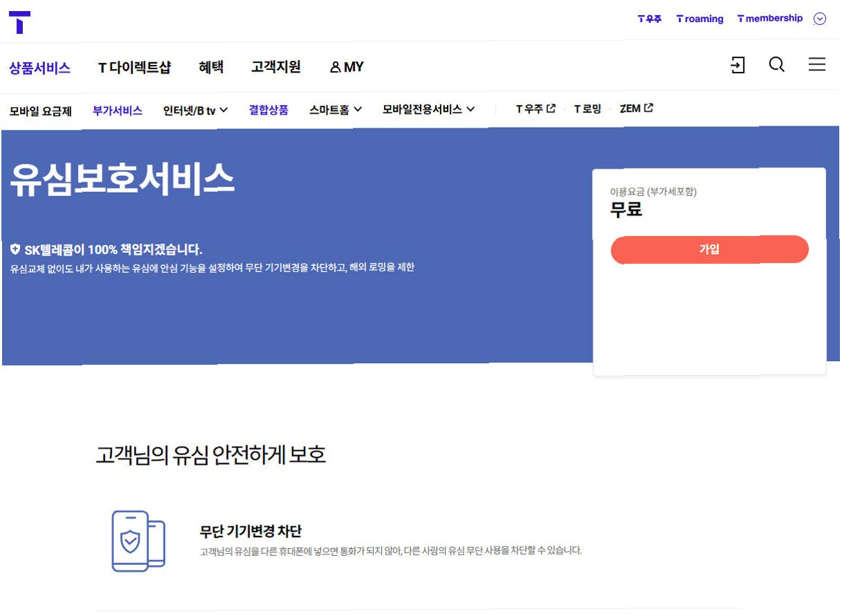Open the login icon
The width and height of the screenshot is (842, 616).
pyautogui.click(x=738, y=66)
